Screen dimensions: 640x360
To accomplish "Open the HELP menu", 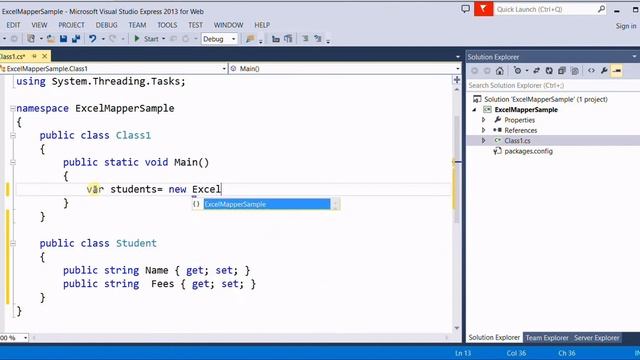I will click(x=262, y=25).
